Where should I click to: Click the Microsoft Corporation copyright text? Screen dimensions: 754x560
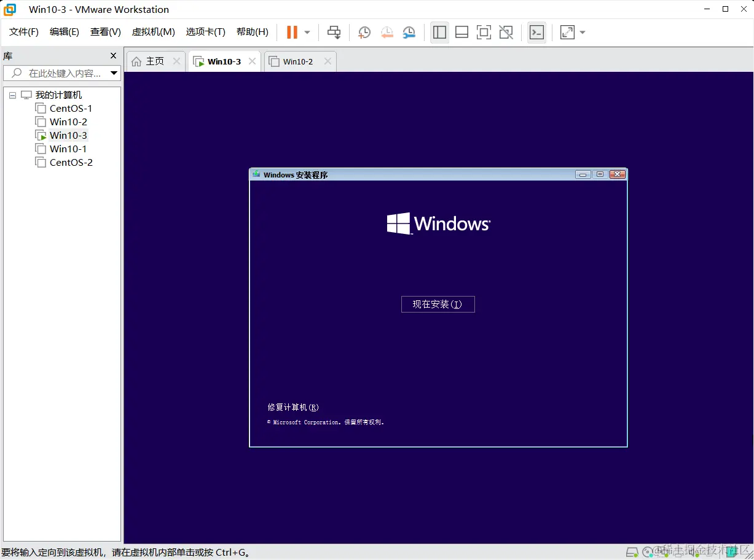tap(326, 422)
